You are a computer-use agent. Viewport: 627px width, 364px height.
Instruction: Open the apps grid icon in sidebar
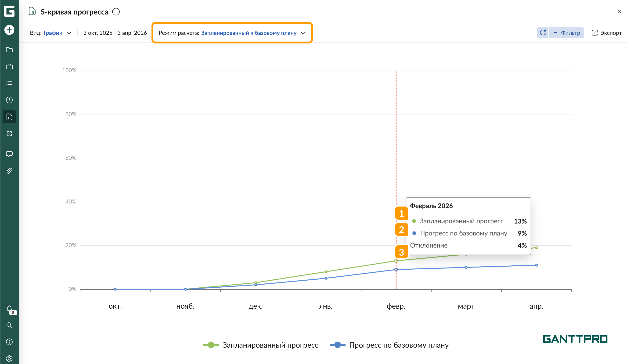coord(9,134)
